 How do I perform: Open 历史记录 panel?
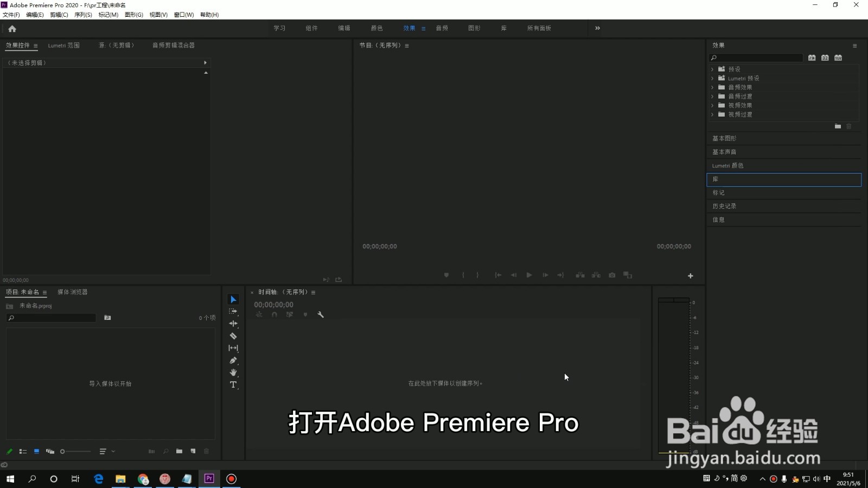pyautogui.click(x=784, y=206)
